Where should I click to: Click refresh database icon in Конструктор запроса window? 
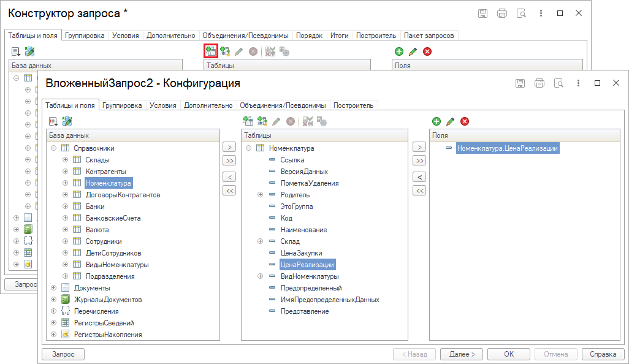[x=29, y=51]
